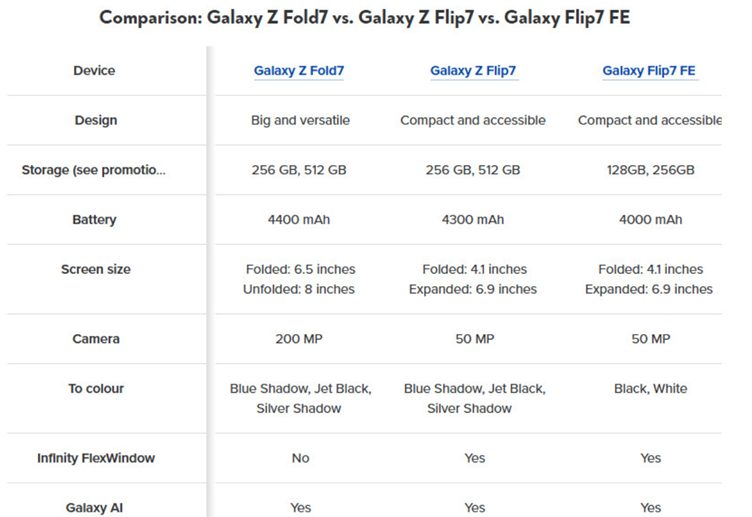752x517 pixels.
Task: Click the Big and versatile design cell
Action: (300, 121)
